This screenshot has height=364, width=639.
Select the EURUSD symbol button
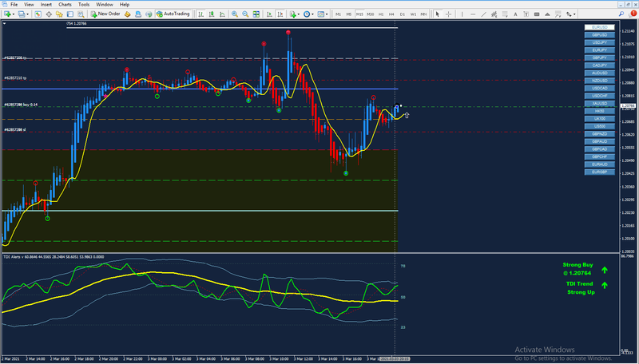600,27
